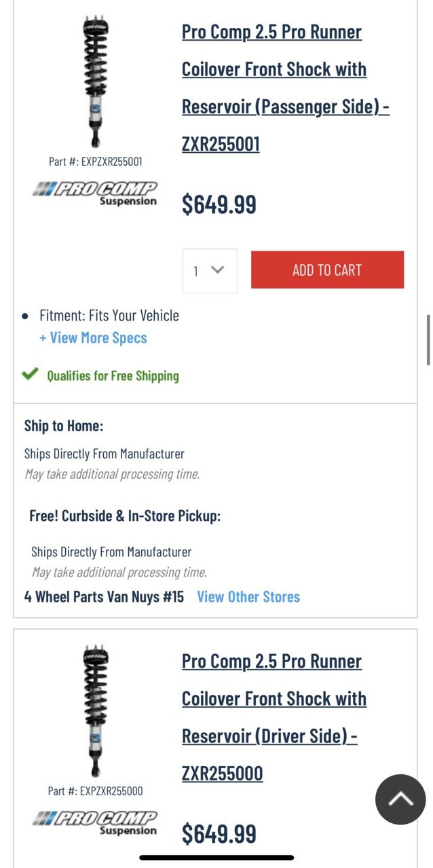Click the Pro Comp Suspension logo on the passenger-side listing
The width and height of the screenshot is (433, 868).
(95, 193)
